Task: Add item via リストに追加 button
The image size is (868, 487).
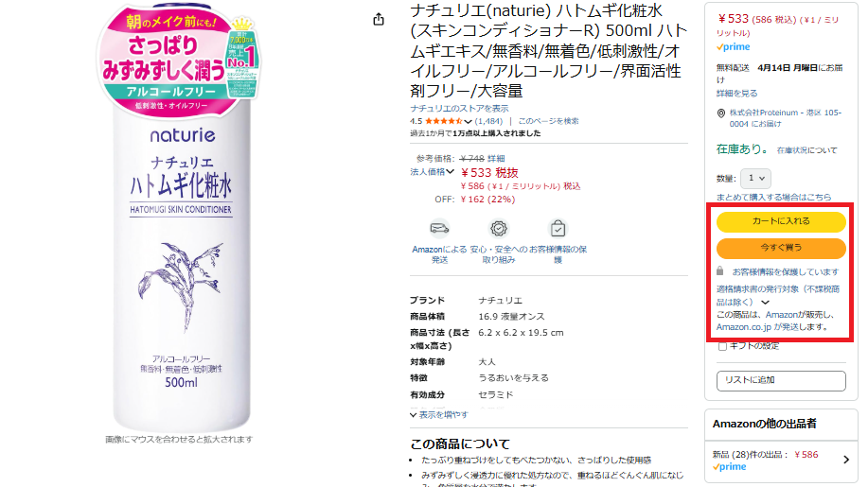Action: (781, 380)
